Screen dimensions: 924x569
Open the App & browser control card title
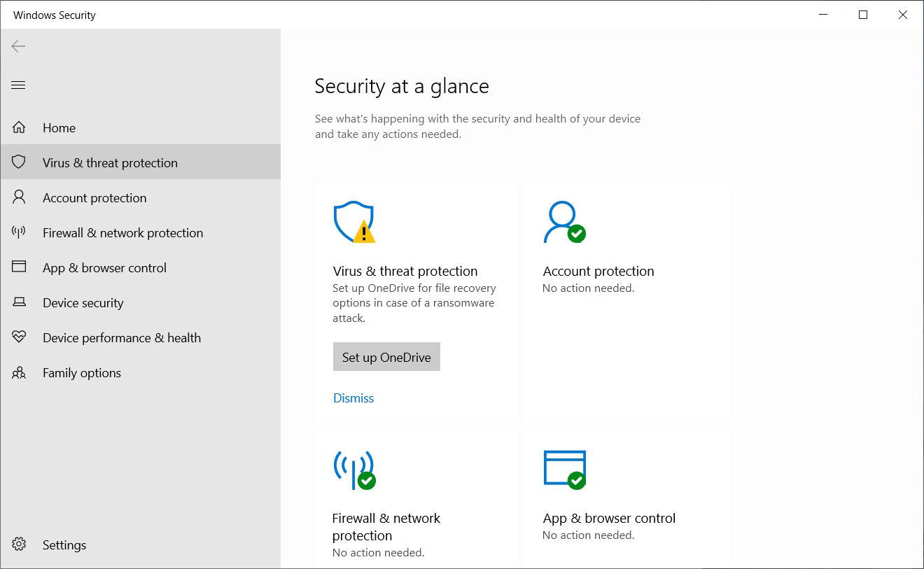(609, 518)
